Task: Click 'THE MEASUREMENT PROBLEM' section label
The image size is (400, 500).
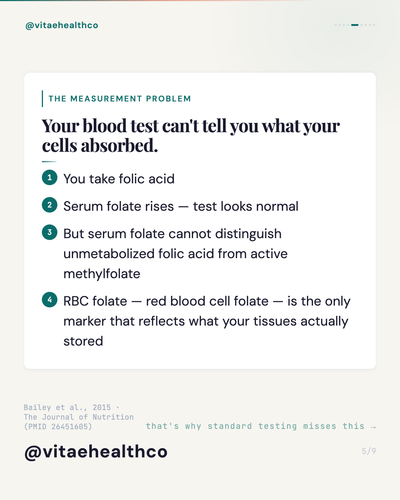Action: 120,99
